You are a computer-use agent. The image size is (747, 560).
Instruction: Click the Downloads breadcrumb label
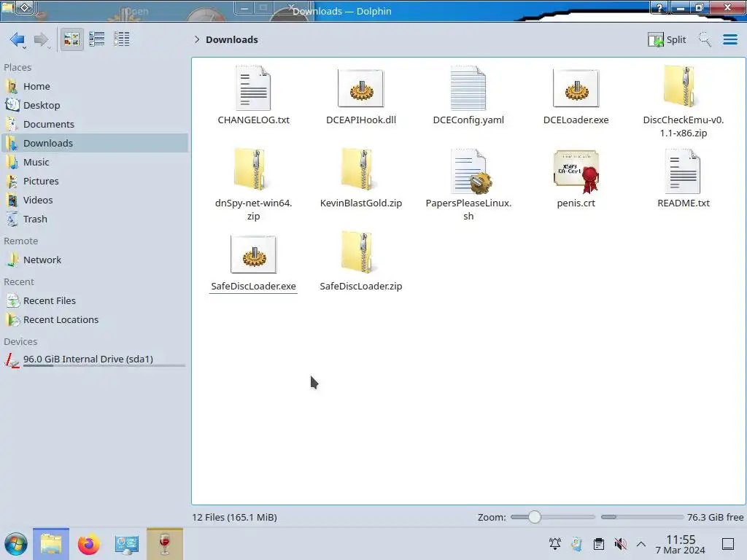tap(231, 39)
